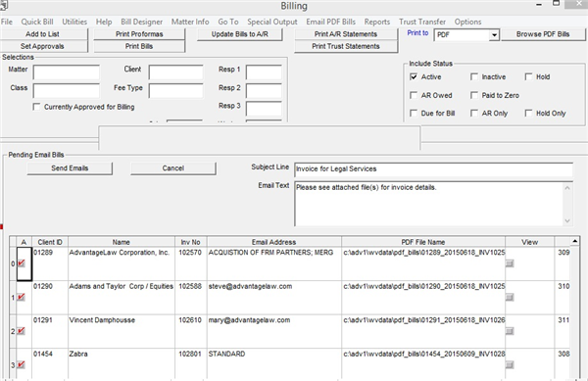
Task: Click Update Bills to A/R button
Action: tap(240, 34)
